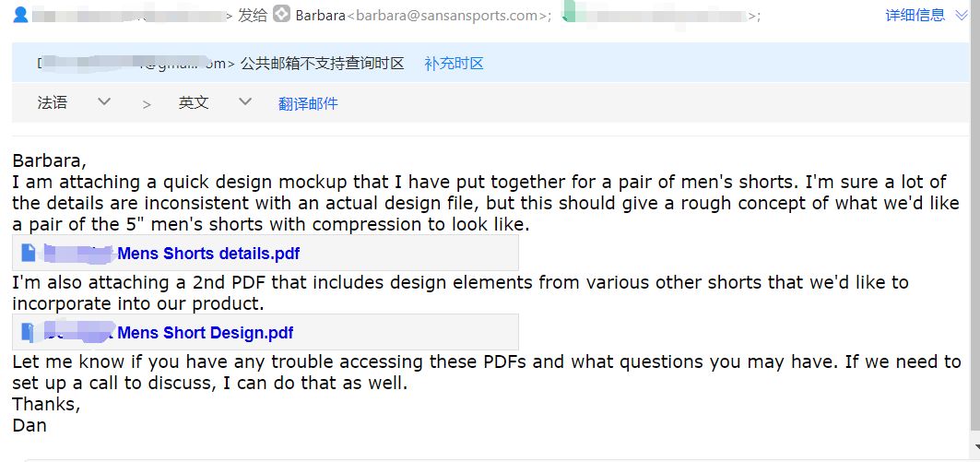Click the 翻译邮件 translate link
Viewport: 980px width, 462px height.
tap(308, 103)
